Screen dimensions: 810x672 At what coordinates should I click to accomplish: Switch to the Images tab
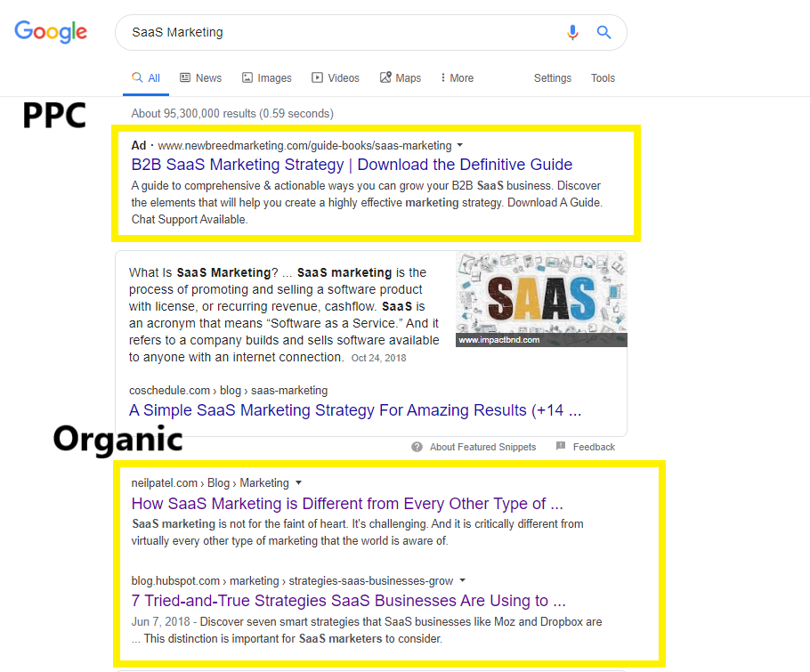click(x=266, y=78)
